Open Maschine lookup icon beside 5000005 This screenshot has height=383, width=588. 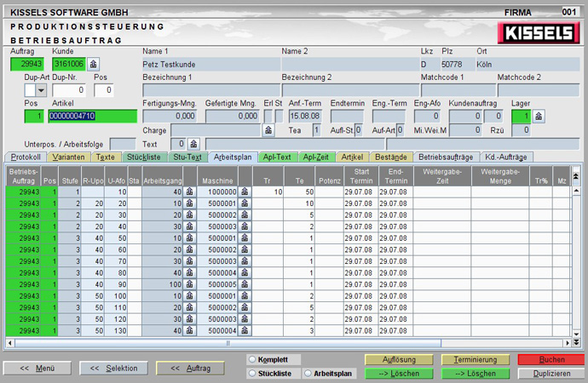coord(245,284)
